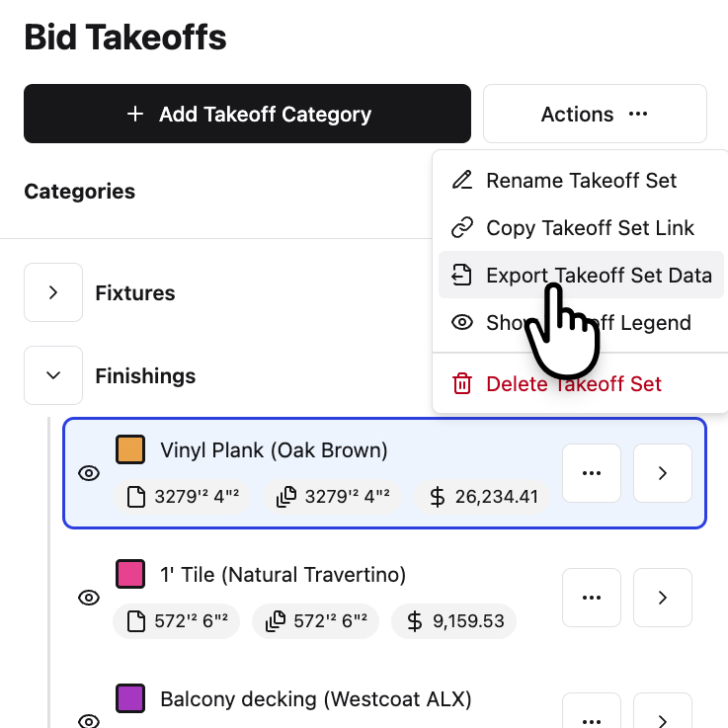
Task: Click the Add Takeoff Category button
Action: 247,114
